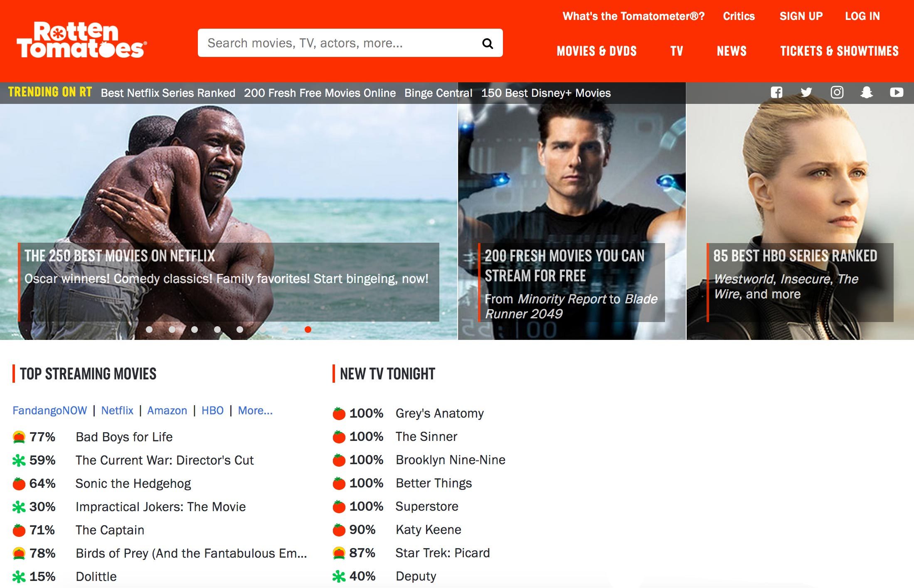Screen dimensions: 914x588
Task: Open the Facebook social icon
Action: coord(777,92)
